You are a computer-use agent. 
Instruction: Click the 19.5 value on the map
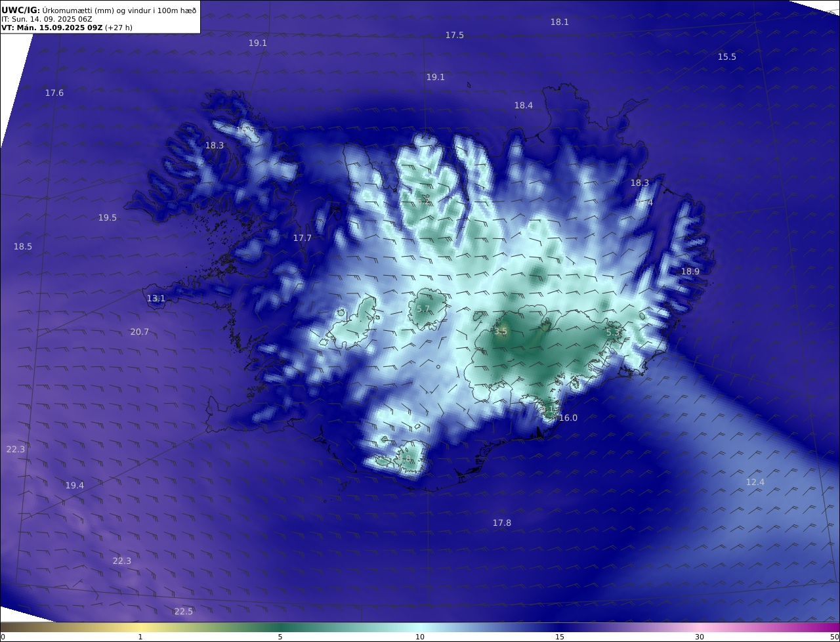pyautogui.click(x=108, y=217)
